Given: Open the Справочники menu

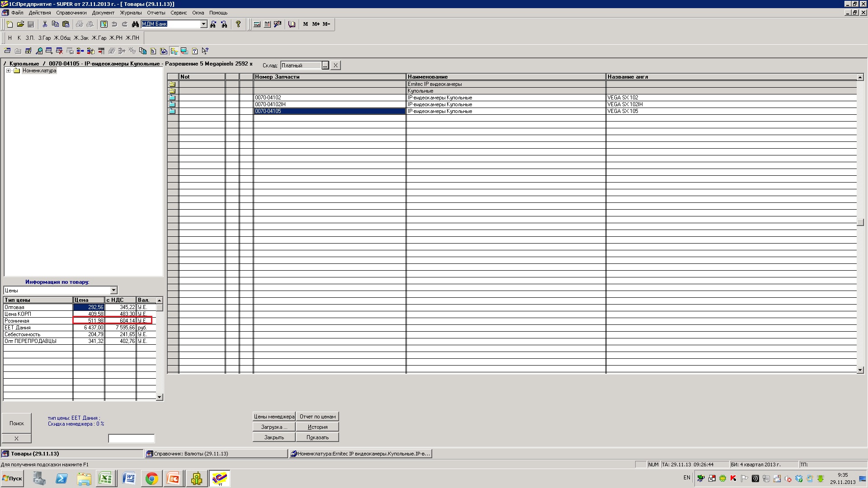Looking at the screenshot, I should [71, 13].
